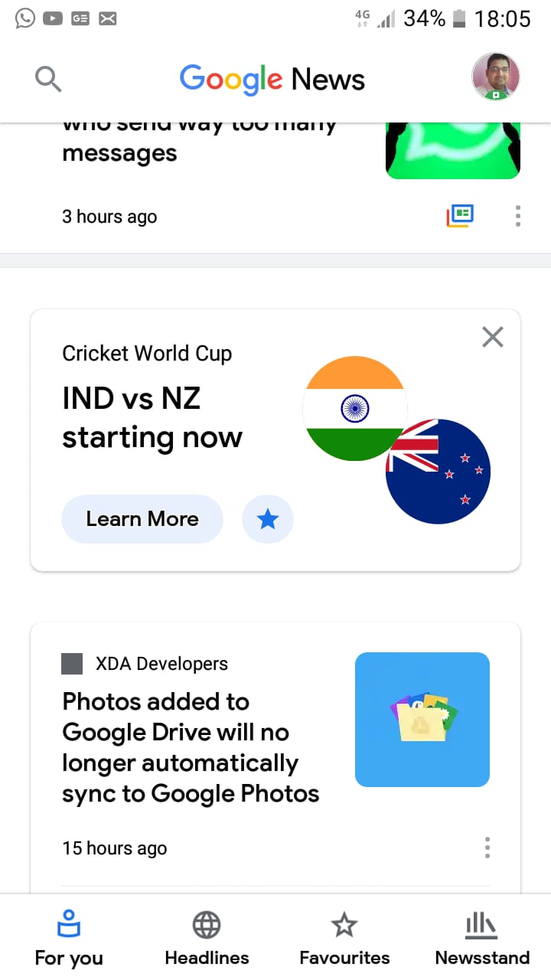The height and width of the screenshot is (980, 551).
Task: Go to the Newsstand tab
Action: click(482, 938)
